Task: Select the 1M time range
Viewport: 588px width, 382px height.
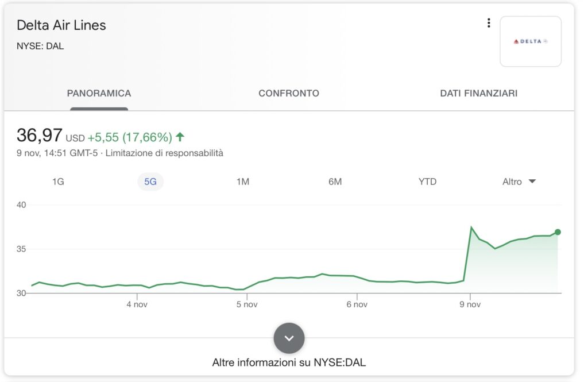Action: coord(243,182)
